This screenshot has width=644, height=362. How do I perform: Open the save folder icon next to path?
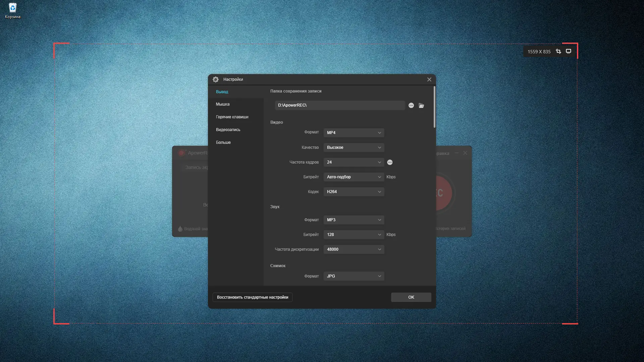point(421,106)
